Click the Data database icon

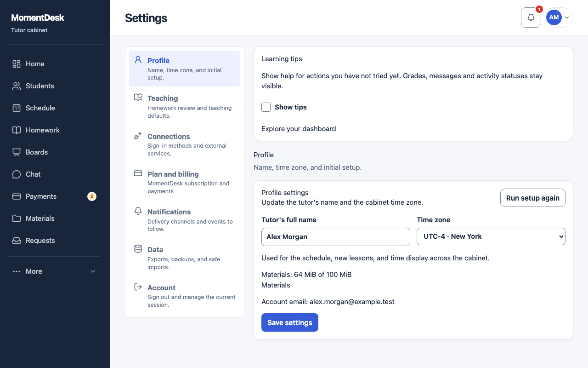click(138, 249)
